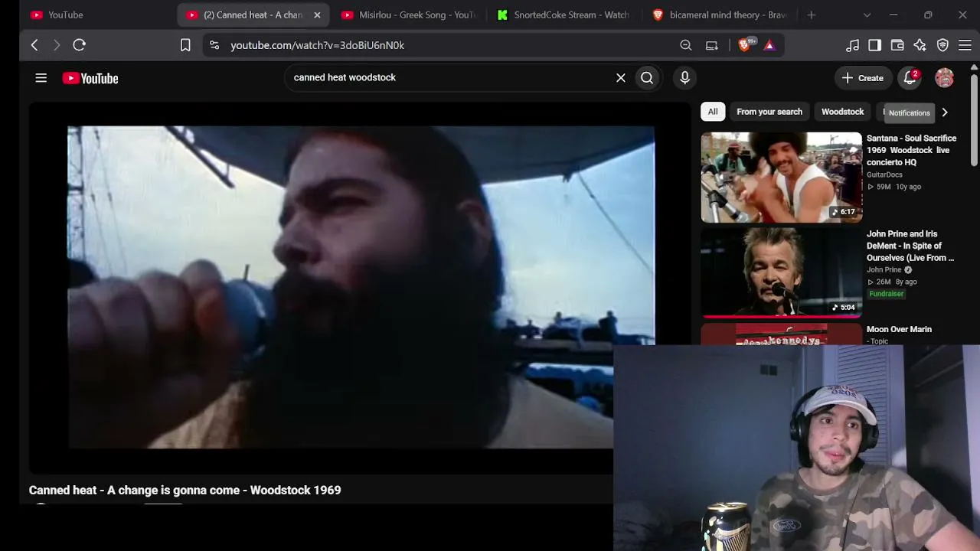Expand the tab search dropdown arrow

pyautogui.click(x=867, y=15)
